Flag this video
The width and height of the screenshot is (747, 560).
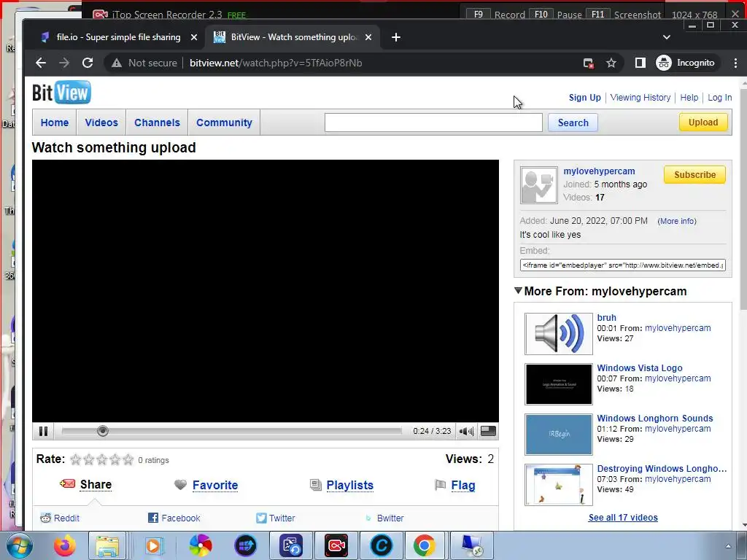coord(463,485)
